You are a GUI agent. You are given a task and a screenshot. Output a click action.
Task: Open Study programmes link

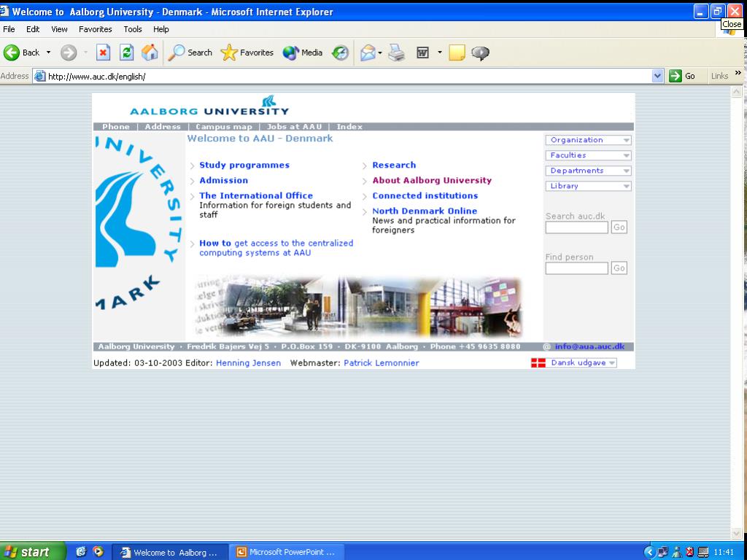pos(244,165)
